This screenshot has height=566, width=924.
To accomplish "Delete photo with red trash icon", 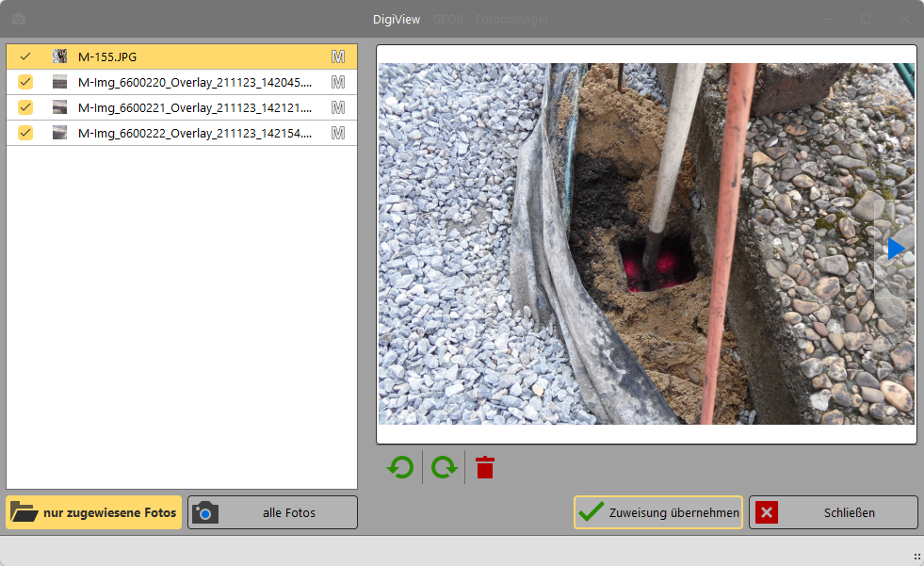I will 485,466.
